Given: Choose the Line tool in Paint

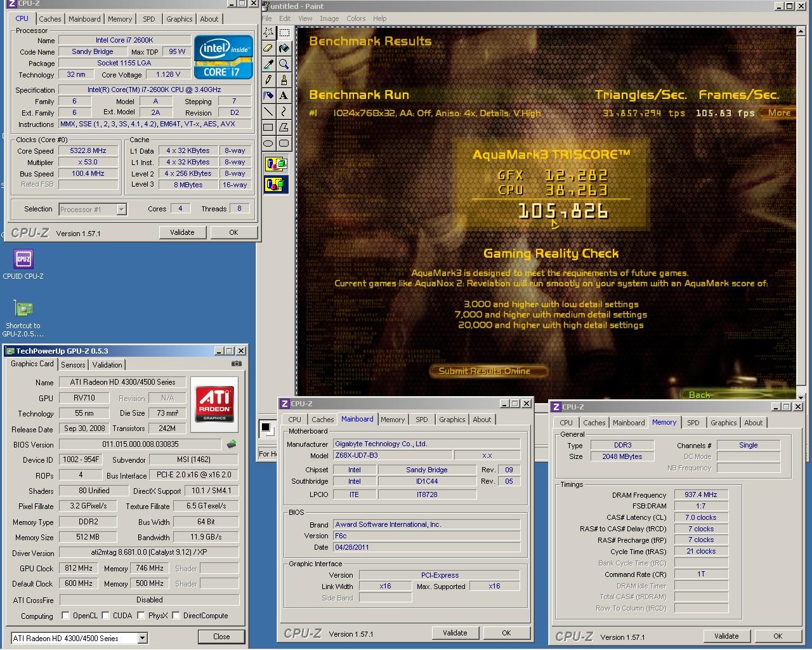Looking at the screenshot, I should click(x=268, y=112).
